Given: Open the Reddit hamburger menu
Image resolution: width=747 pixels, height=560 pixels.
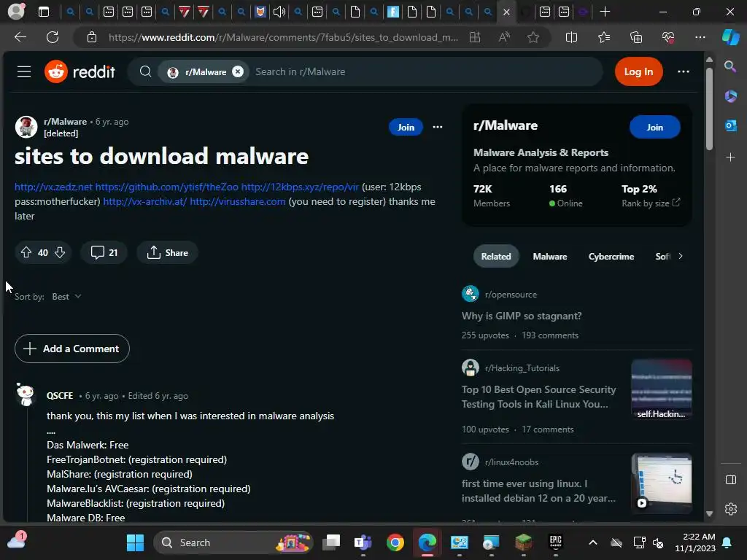Looking at the screenshot, I should point(24,72).
